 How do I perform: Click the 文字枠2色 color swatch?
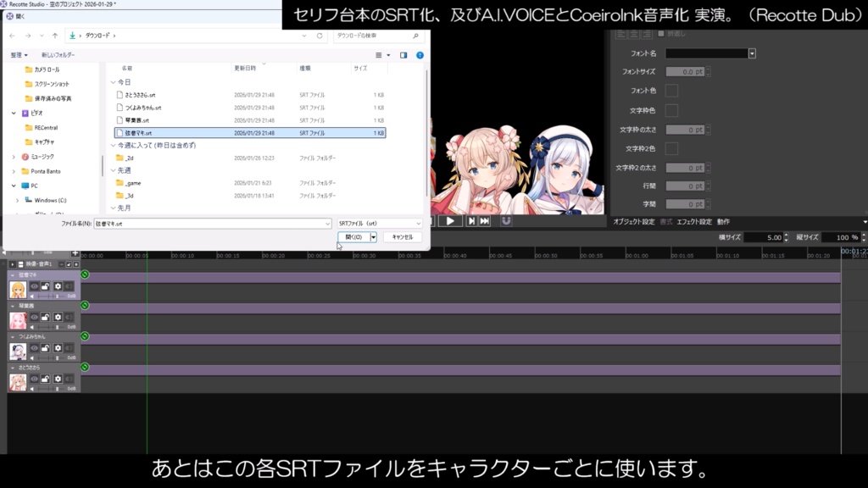(x=671, y=149)
